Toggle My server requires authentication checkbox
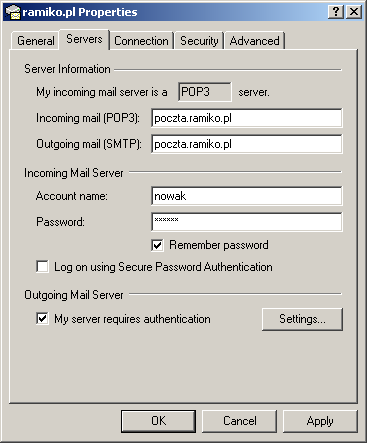The width and height of the screenshot is (367, 443). click(x=42, y=318)
